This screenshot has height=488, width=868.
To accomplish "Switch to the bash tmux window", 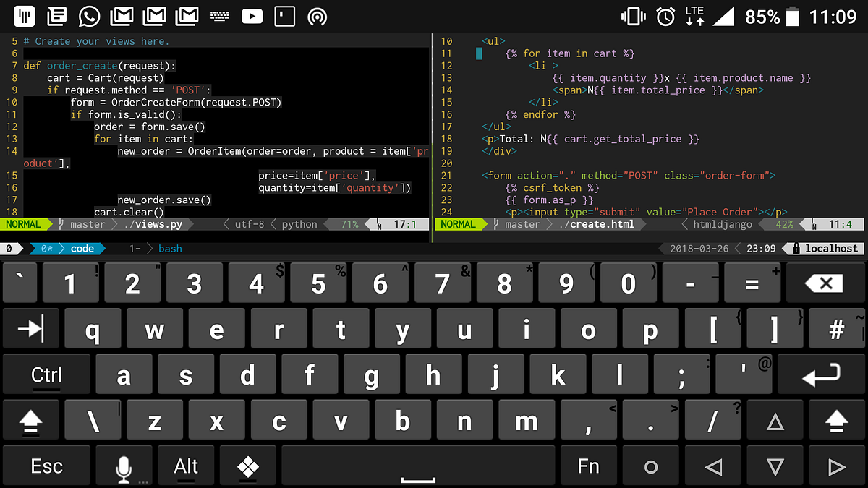I will click(170, 248).
